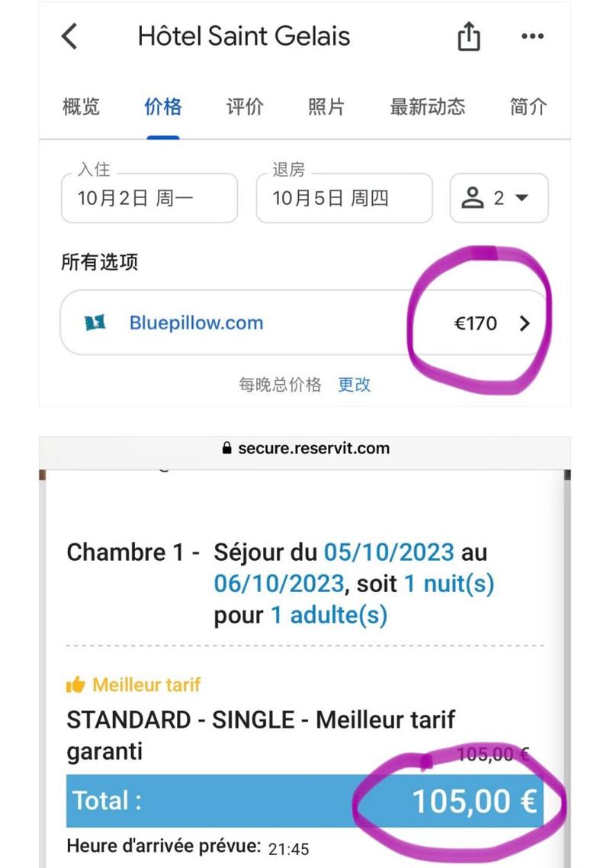Screen dimensions: 610x868
Task: Go to the 最新动态 tab
Action: pos(428,107)
